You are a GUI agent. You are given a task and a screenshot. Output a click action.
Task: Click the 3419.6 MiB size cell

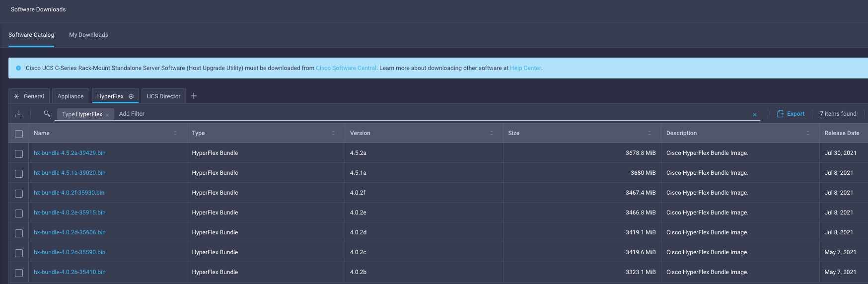[641, 252]
